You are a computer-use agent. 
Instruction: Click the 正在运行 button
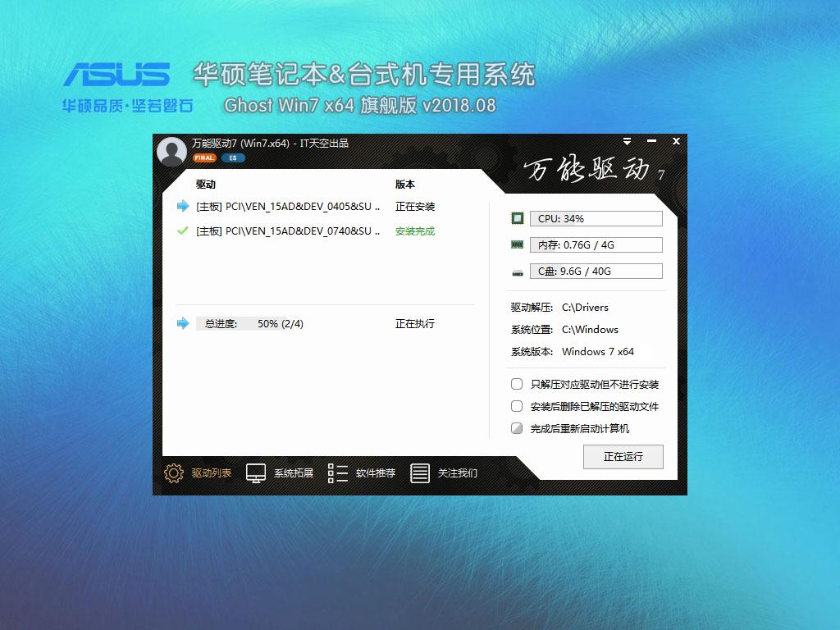pyautogui.click(x=623, y=456)
